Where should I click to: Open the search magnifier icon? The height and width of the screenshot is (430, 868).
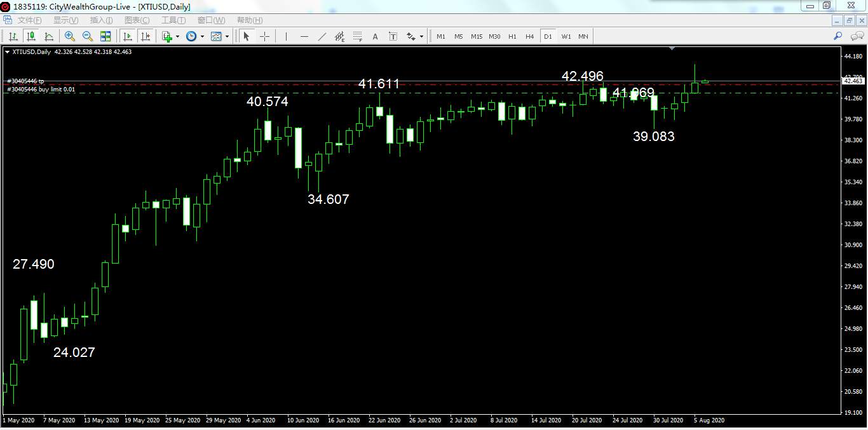(838, 36)
